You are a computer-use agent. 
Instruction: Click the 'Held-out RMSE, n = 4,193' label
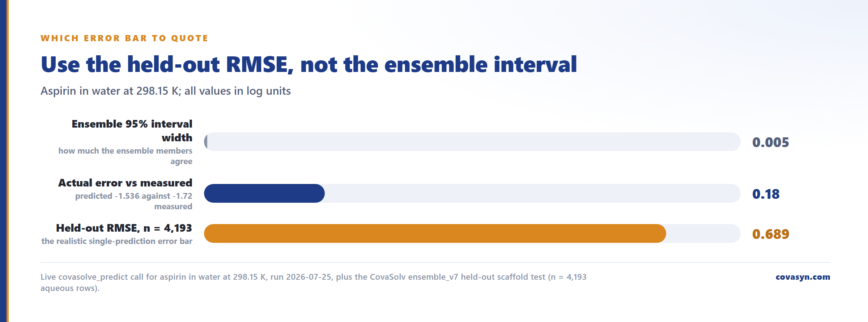click(x=124, y=228)
